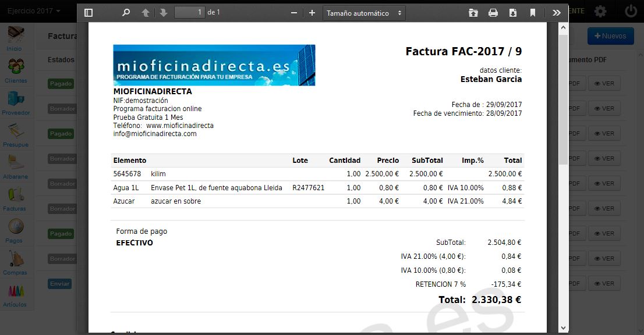
Task: Select the client name Esteban Garcia
Action: pyautogui.click(x=491, y=79)
